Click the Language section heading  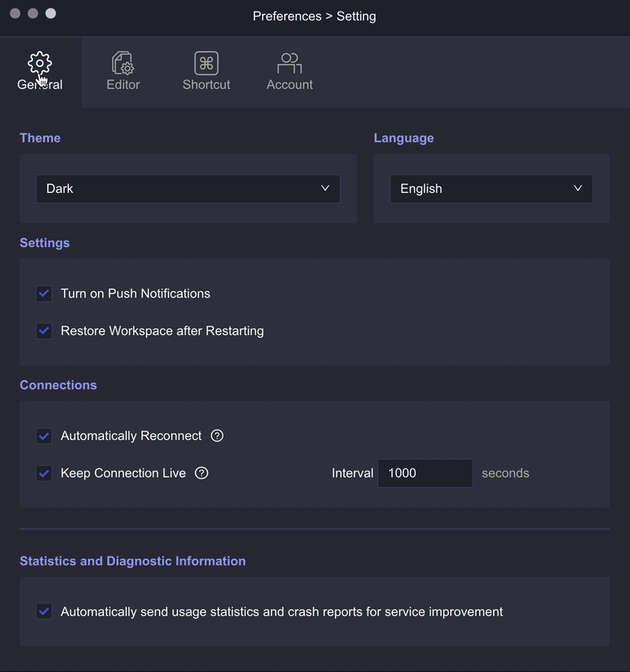pyautogui.click(x=403, y=138)
